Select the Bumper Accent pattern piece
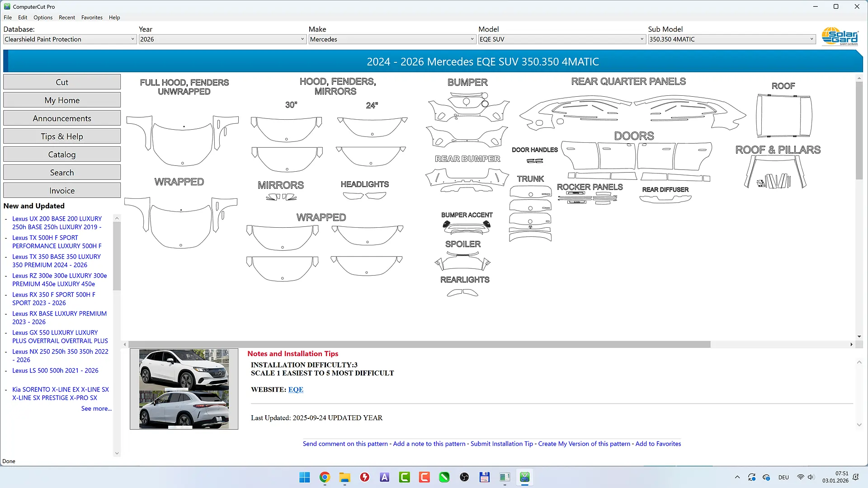Image resolution: width=868 pixels, height=488 pixels. point(467,227)
